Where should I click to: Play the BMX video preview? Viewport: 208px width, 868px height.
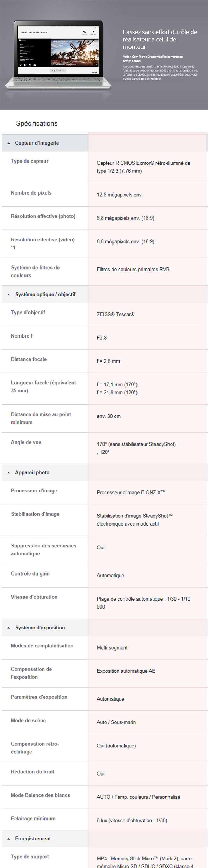click(75, 53)
